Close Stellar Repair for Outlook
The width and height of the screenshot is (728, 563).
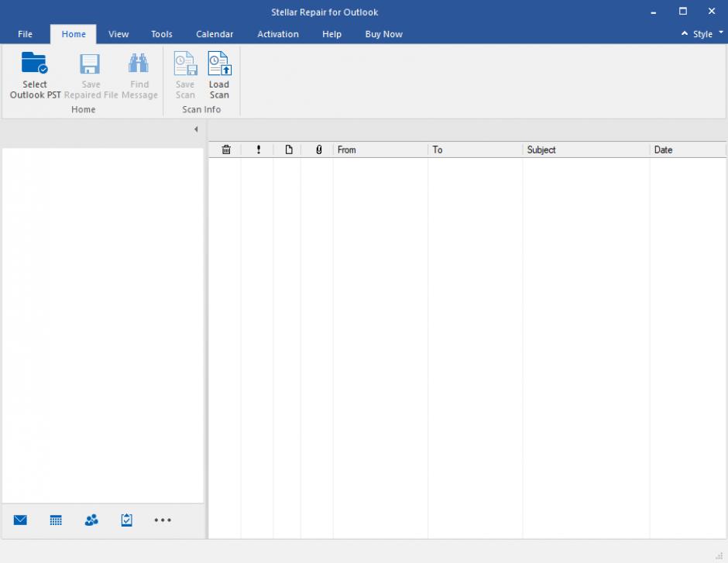coord(712,11)
